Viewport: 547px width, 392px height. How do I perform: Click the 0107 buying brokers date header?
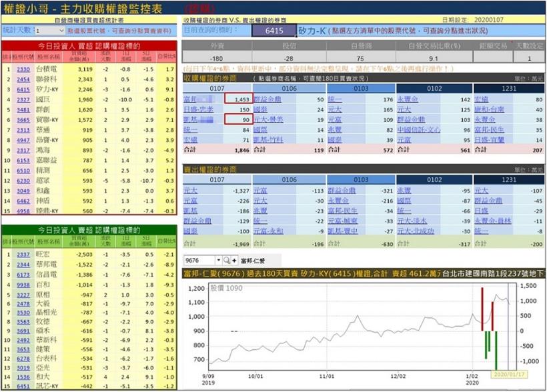pos(217,88)
